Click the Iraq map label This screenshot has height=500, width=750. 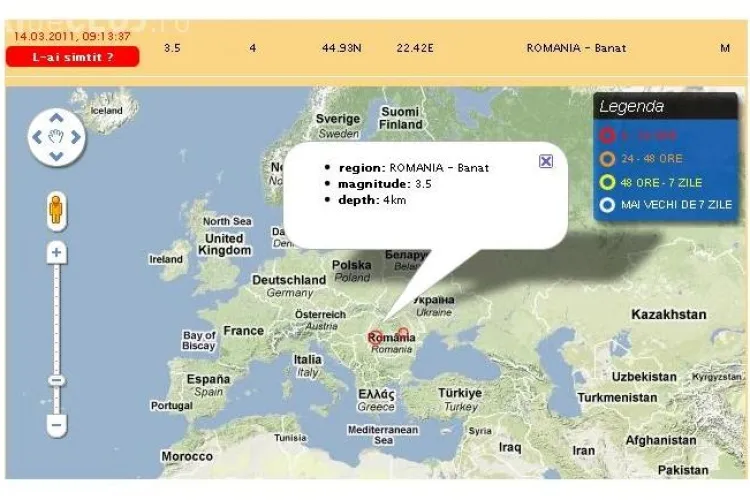point(510,447)
